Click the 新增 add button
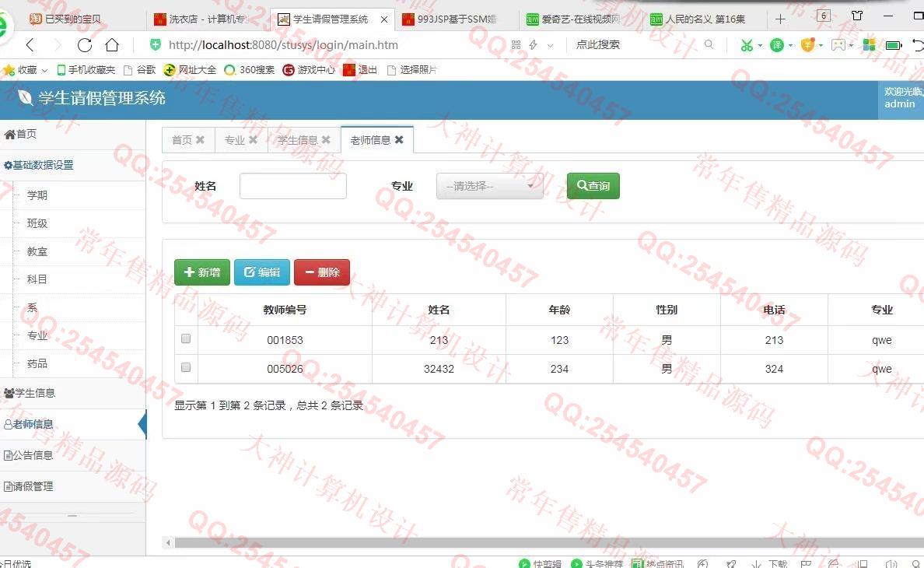 tap(202, 272)
